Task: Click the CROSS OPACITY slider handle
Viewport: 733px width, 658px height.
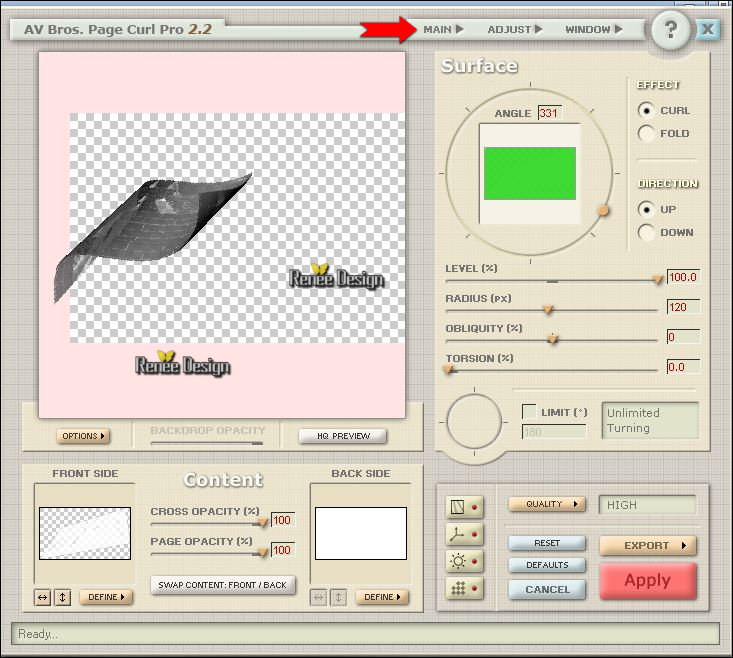Action: coord(263,522)
